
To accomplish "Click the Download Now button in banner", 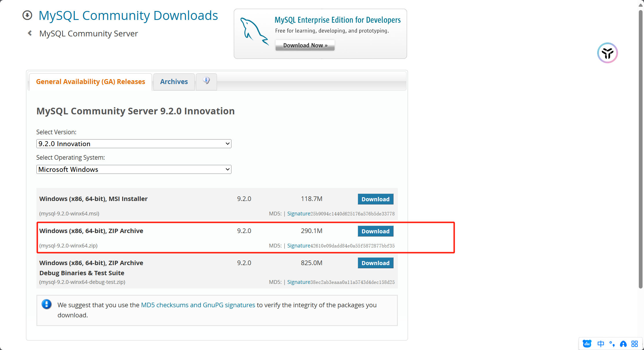I will (x=305, y=45).
